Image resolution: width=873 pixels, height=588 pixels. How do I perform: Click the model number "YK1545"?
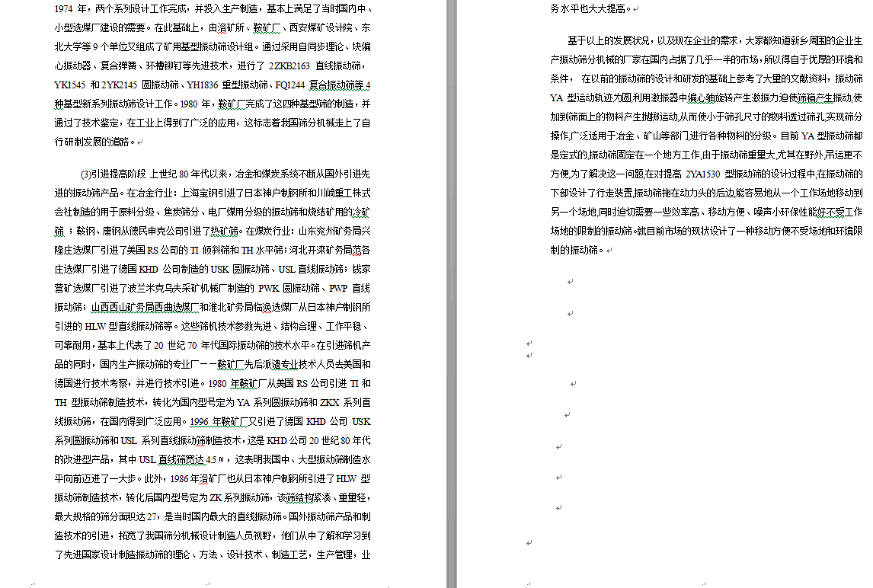coord(69,85)
